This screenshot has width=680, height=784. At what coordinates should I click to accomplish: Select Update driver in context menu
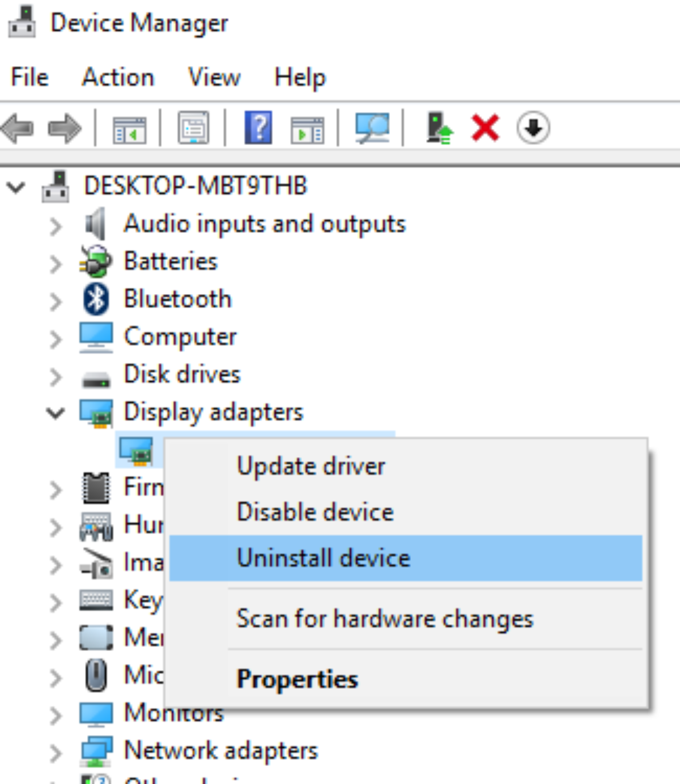(311, 467)
